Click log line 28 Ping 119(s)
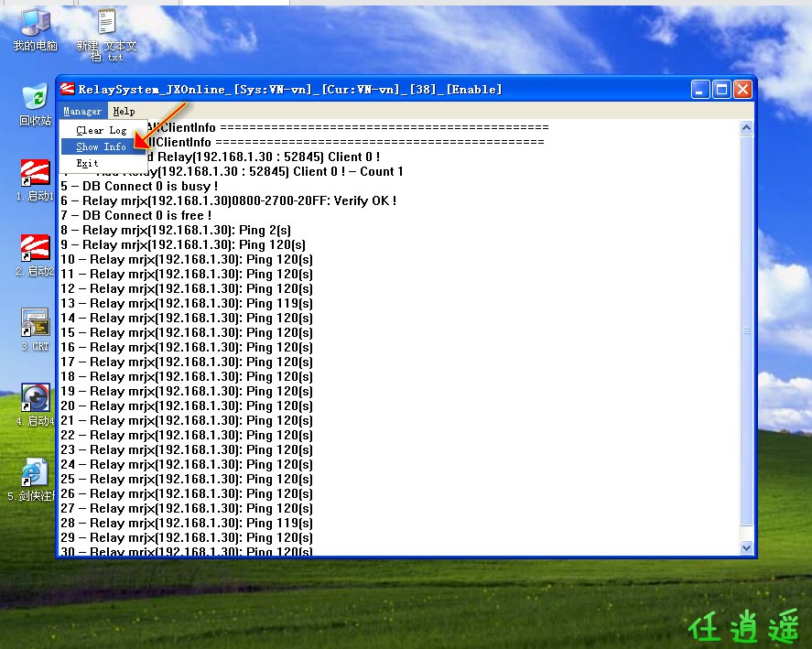The width and height of the screenshot is (812, 649). click(187, 523)
